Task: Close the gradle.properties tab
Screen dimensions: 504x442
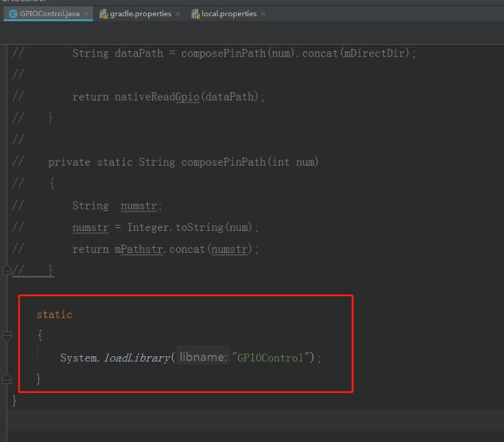Action: (x=178, y=14)
